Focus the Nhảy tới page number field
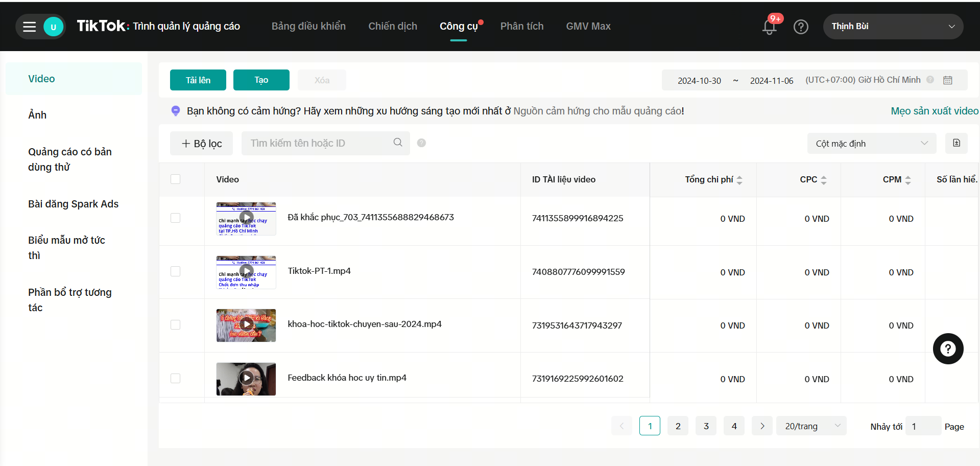This screenshot has height=466, width=980. [923, 426]
